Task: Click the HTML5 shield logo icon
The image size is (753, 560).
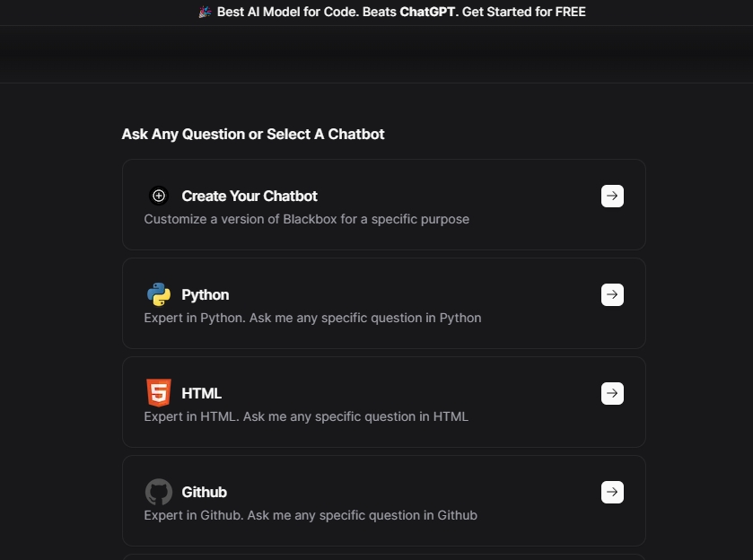Action: (x=159, y=393)
